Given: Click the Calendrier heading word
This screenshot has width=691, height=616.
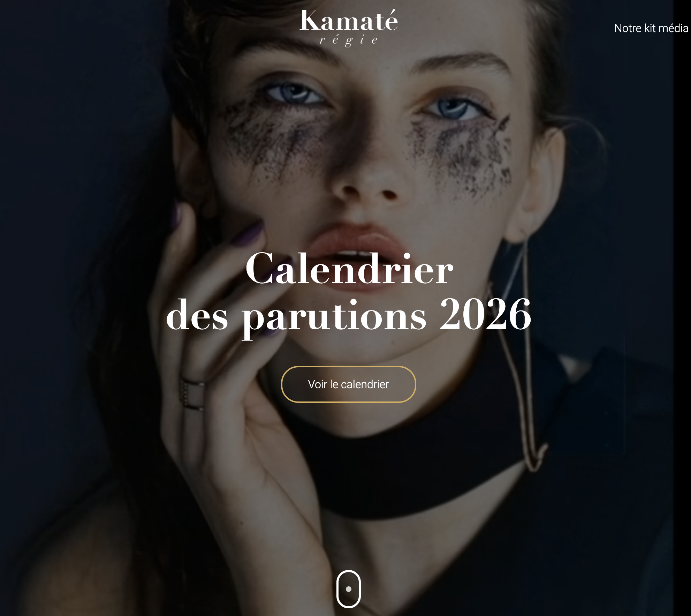Looking at the screenshot, I should (349, 269).
